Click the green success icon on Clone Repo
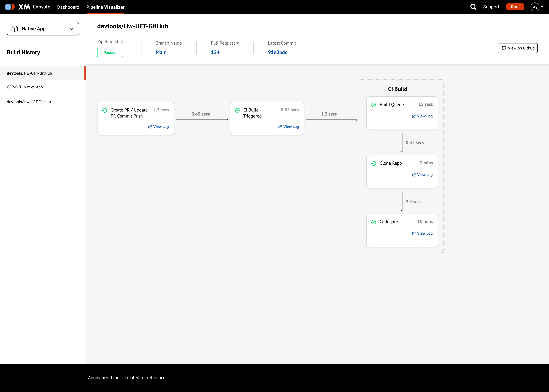Screen dimensions: 549x392 (374, 163)
